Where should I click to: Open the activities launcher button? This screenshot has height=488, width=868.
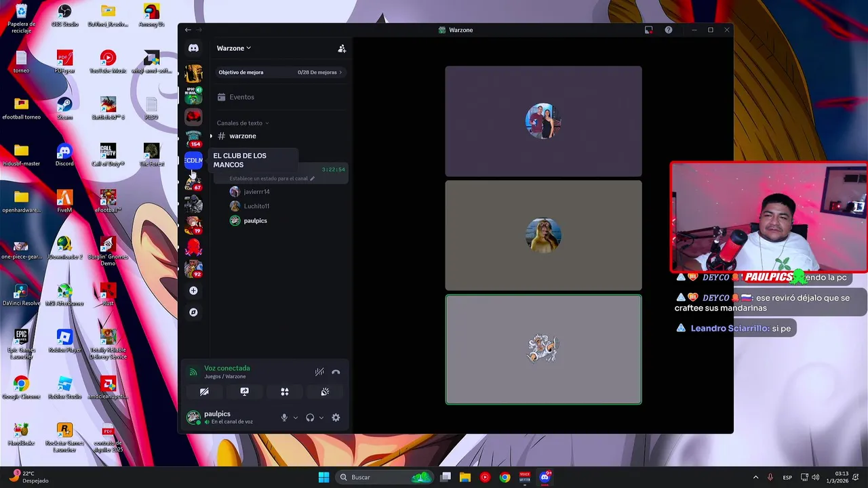[x=285, y=392]
